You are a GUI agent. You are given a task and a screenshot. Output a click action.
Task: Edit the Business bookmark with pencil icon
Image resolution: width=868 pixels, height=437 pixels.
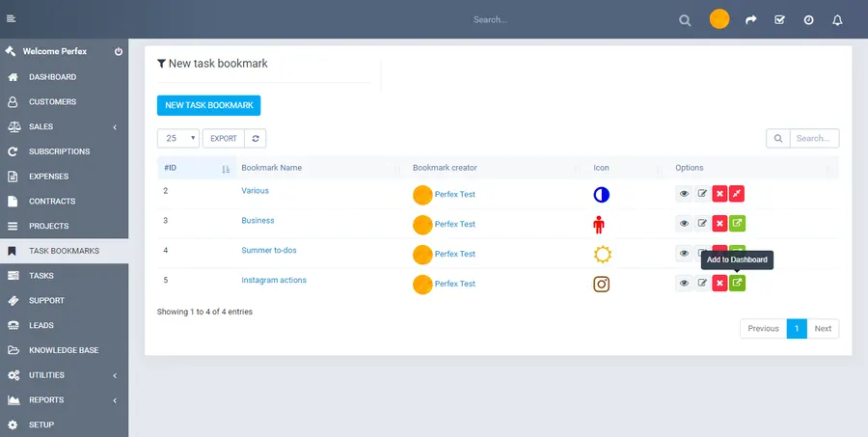pyautogui.click(x=702, y=224)
